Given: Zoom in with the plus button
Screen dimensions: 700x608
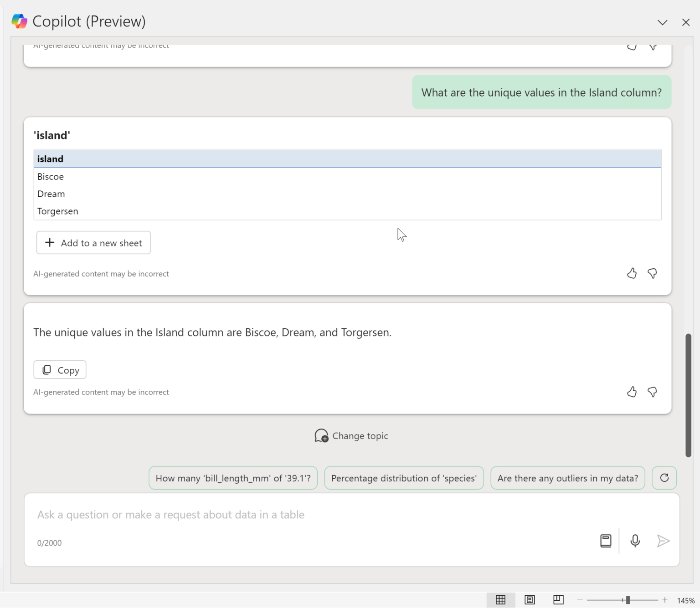Looking at the screenshot, I should [665, 600].
